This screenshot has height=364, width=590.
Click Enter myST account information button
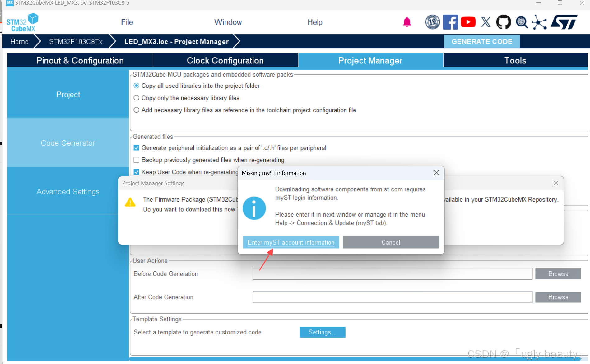(x=291, y=242)
